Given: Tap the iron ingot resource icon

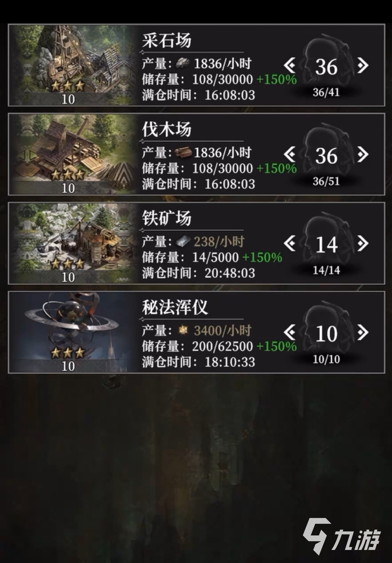Looking at the screenshot, I should pos(183,241).
